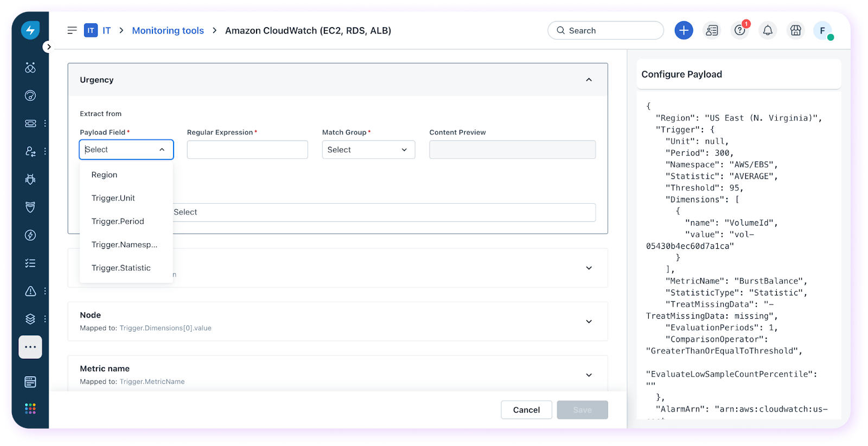868x446 pixels.
Task: Click the Regular Expression input field
Action: point(247,150)
